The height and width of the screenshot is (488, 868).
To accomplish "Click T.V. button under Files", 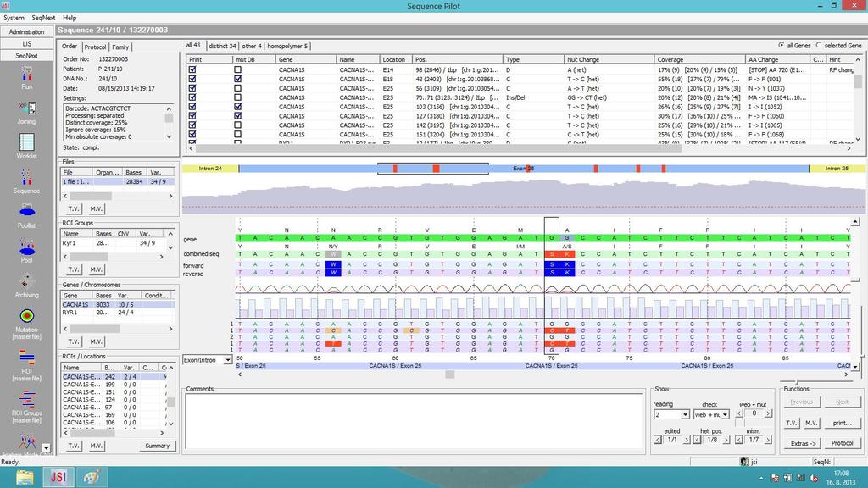I will point(74,208).
